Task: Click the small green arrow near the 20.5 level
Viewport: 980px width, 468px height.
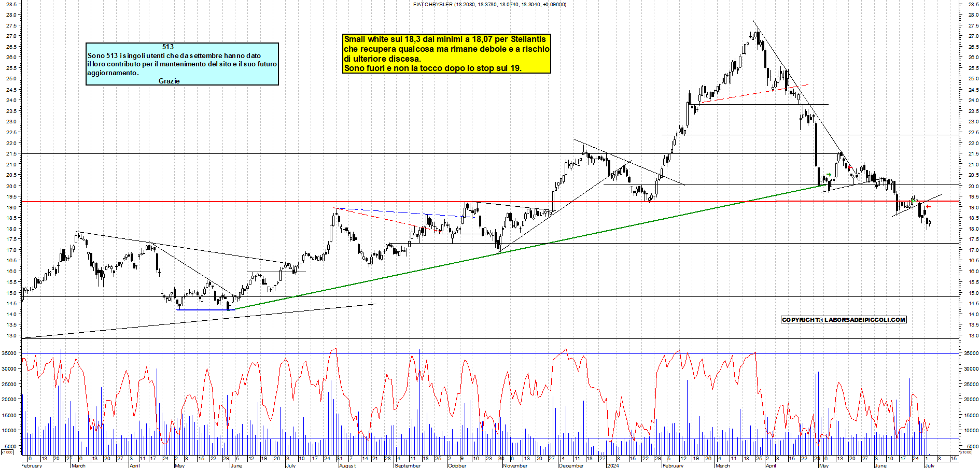Action: tap(829, 175)
